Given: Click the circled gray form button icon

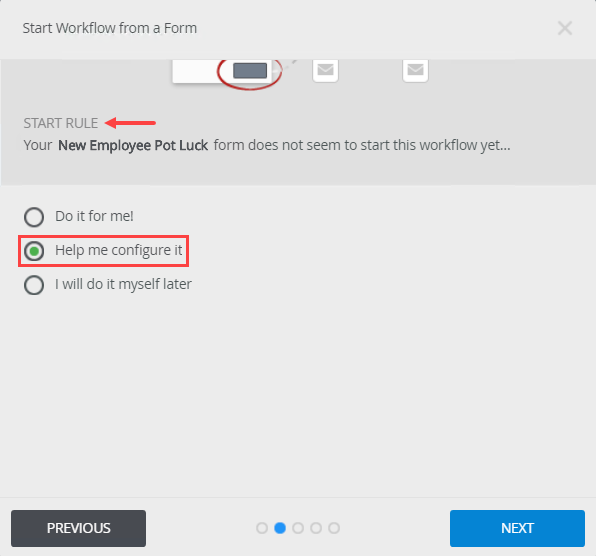Looking at the screenshot, I should [250, 71].
